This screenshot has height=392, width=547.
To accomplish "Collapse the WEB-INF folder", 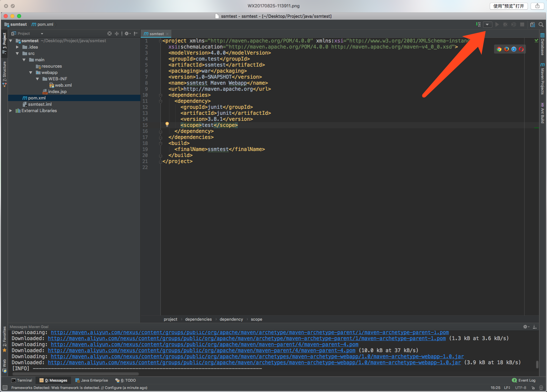I will pyautogui.click(x=38, y=79).
